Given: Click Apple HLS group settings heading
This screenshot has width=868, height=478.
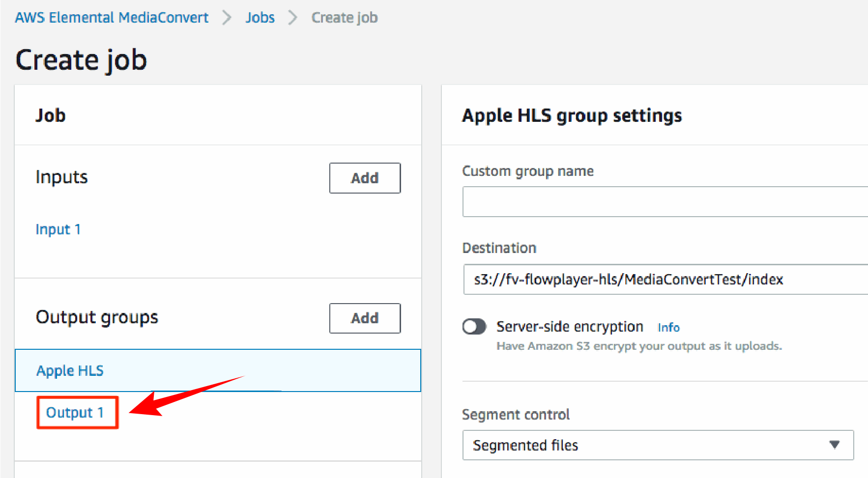Looking at the screenshot, I should pos(572,116).
